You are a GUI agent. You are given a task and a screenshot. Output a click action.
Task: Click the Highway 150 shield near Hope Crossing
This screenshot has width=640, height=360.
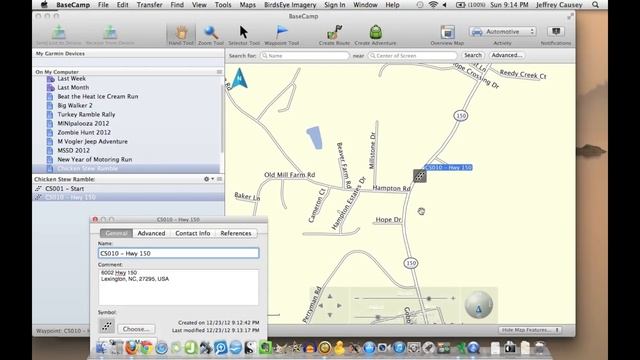pos(461,116)
